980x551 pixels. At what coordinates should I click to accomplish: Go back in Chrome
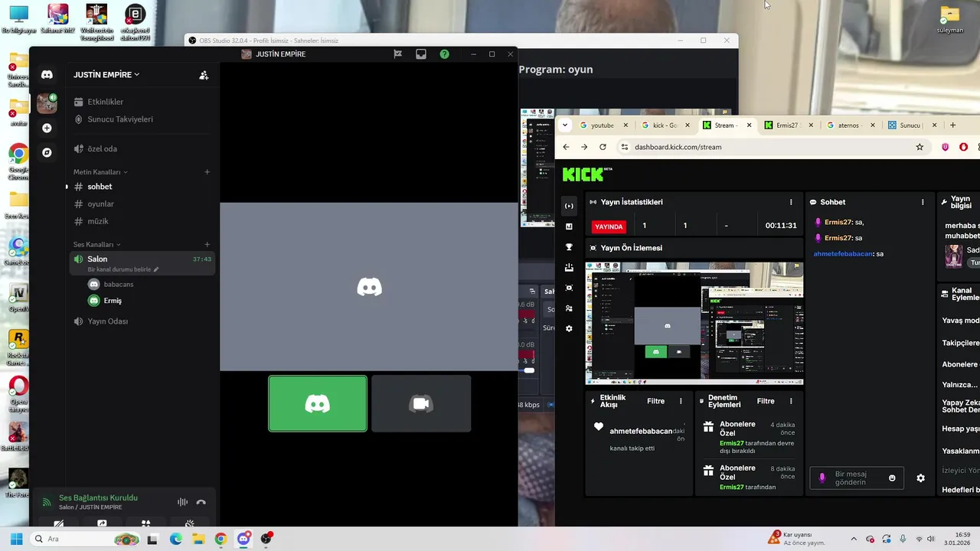pyautogui.click(x=566, y=147)
